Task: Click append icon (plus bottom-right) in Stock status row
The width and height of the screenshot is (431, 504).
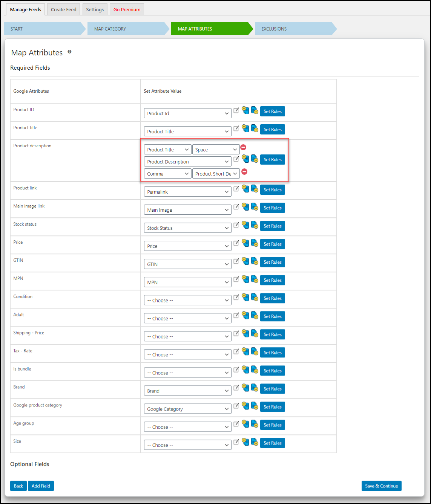Action: point(255,225)
